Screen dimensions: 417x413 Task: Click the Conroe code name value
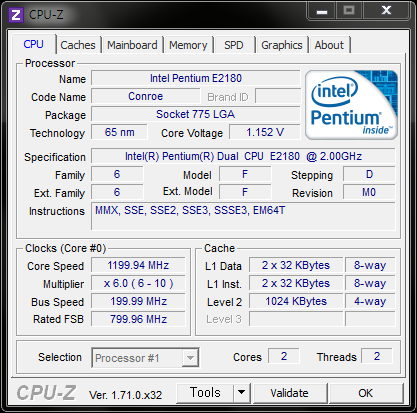click(x=146, y=96)
